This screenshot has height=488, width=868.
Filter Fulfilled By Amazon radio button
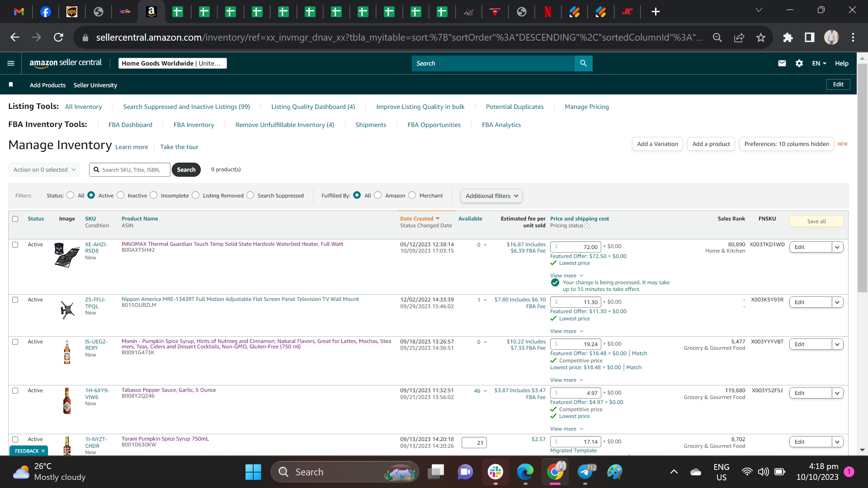coord(378,195)
